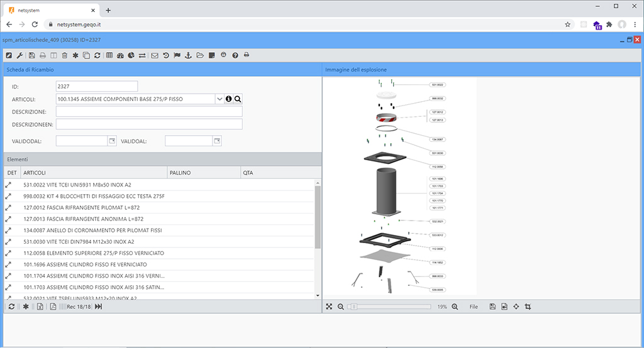Open the VALIDOAL date picker

click(x=216, y=141)
